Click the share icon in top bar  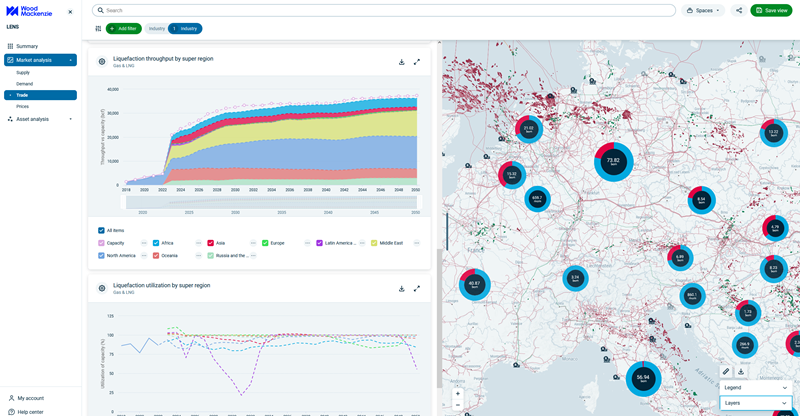click(x=739, y=10)
